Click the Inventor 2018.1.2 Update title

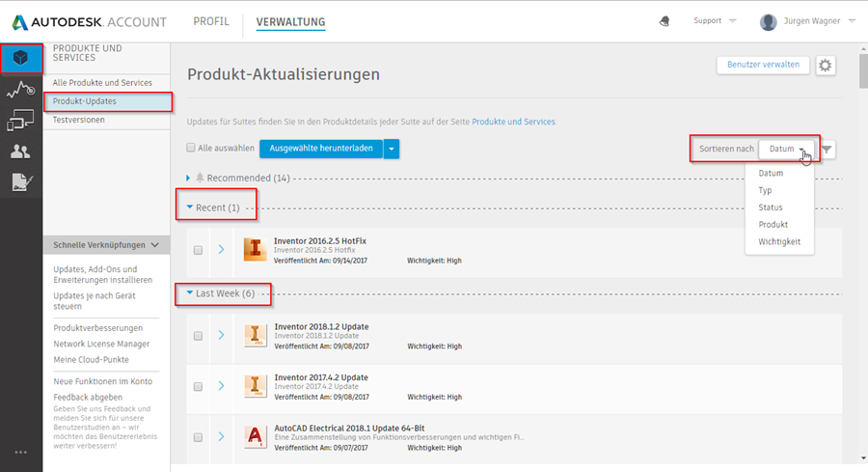point(321,327)
